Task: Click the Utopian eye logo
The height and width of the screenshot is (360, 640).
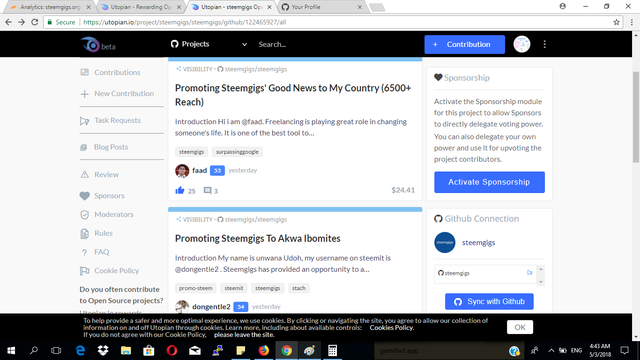Action: click(x=90, y=44)
